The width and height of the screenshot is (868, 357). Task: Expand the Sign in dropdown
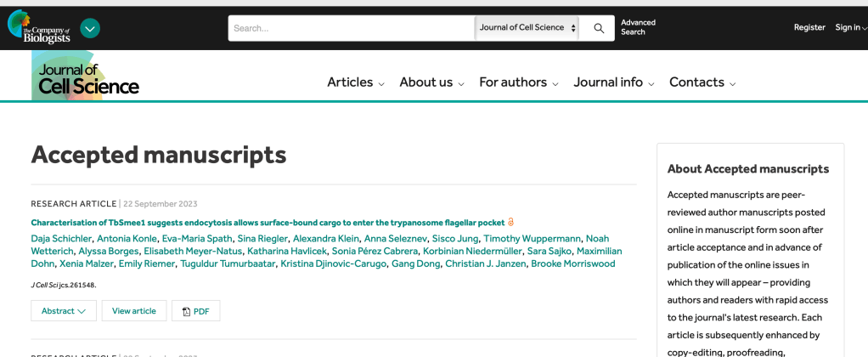pos(850,28)
